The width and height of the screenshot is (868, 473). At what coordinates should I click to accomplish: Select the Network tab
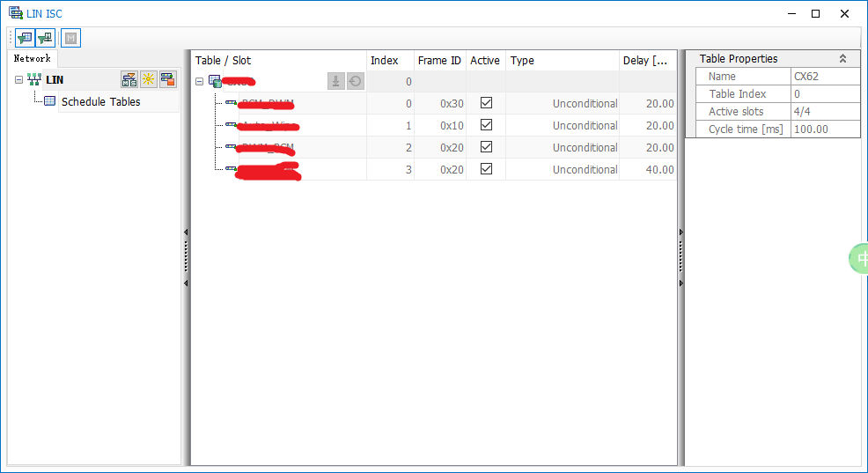(x=32, y=59)
